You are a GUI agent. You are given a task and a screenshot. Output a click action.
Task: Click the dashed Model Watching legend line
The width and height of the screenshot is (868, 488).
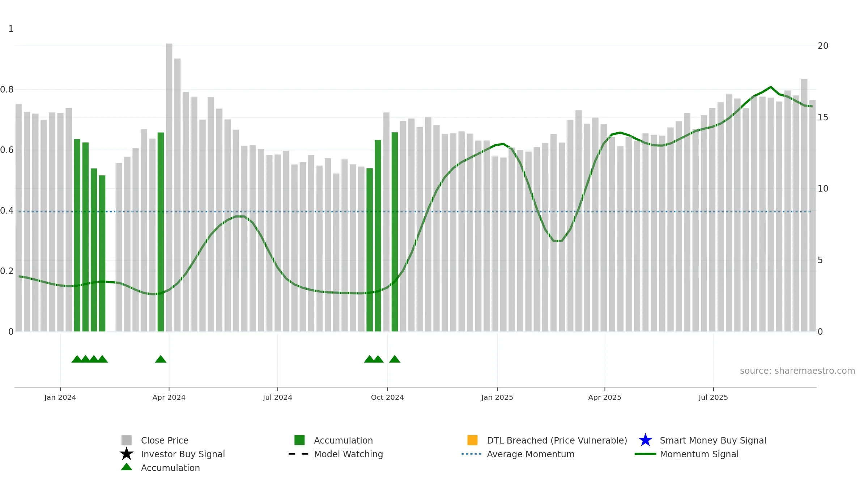click(299, 454)
